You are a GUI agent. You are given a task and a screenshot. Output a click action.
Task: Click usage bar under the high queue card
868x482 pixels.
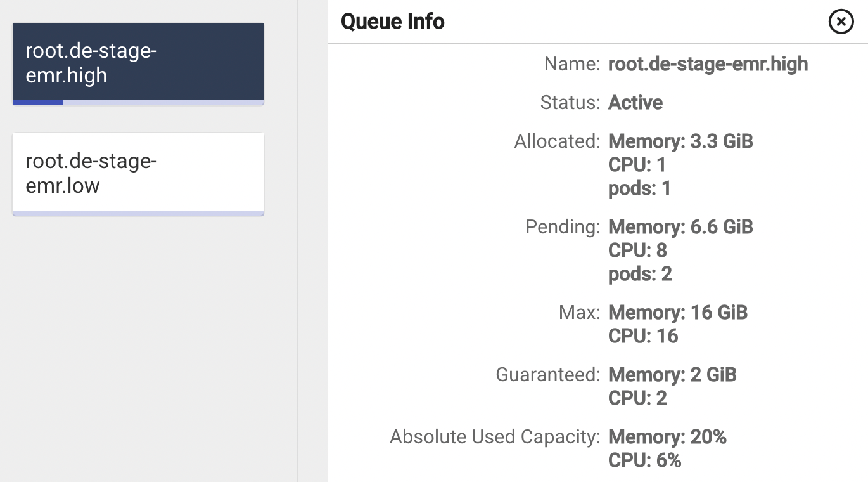[137, 102]
